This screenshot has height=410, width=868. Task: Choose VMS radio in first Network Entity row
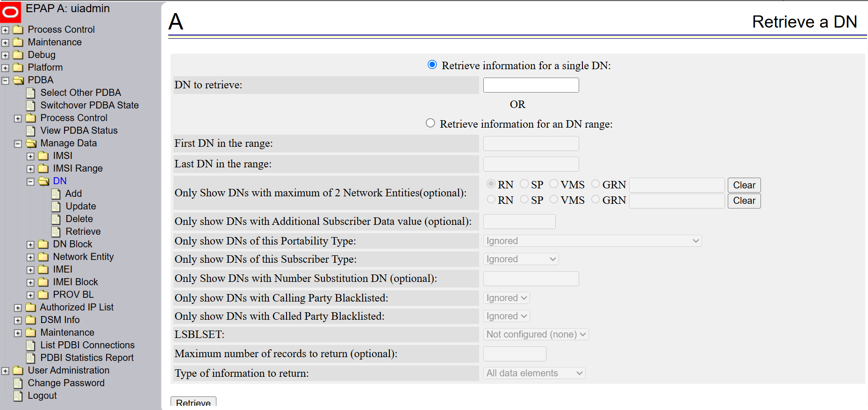[554, 184]
